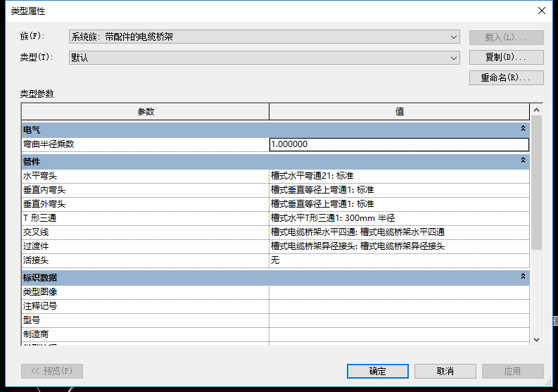Click the 类型图像 value cell
The width and height of the screenshot is (558, 392).
pyautogui.click(x=399, y=292)
